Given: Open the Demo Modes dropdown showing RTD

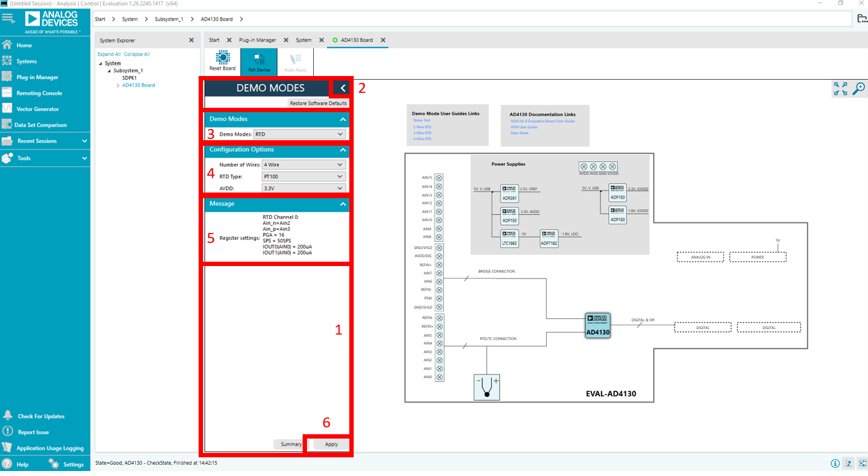Looking at the screenshot, I should 300,134.
